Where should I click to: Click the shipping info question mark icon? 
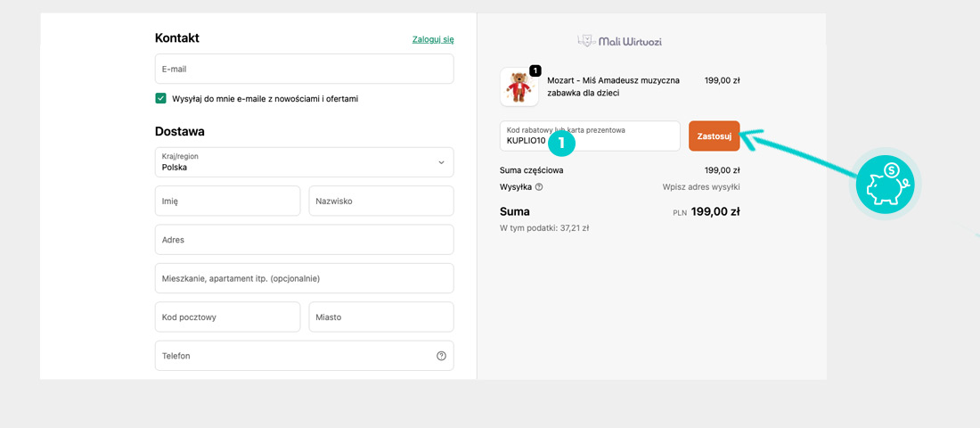539,187
